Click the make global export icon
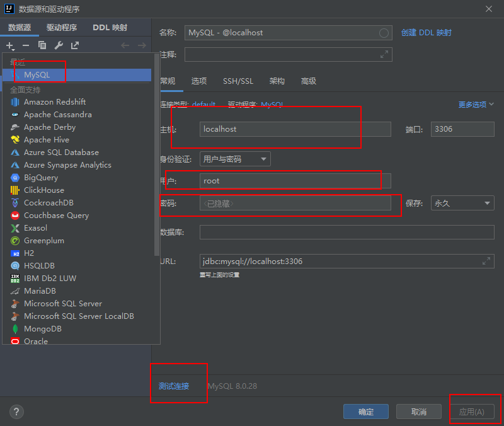Screen dimensions: 504x426 coord(74,45)
